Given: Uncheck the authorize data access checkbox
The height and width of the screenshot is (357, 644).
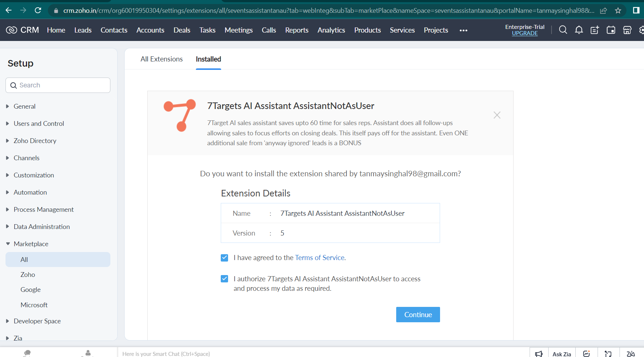Looking at the screenshot, I should [x=224, y=279].
